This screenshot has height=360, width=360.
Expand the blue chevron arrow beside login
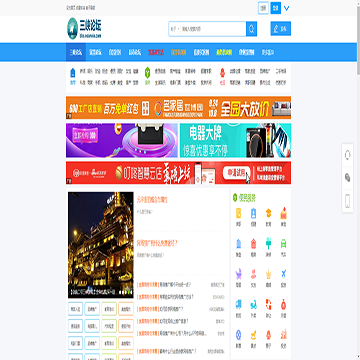tap(286, 8)
